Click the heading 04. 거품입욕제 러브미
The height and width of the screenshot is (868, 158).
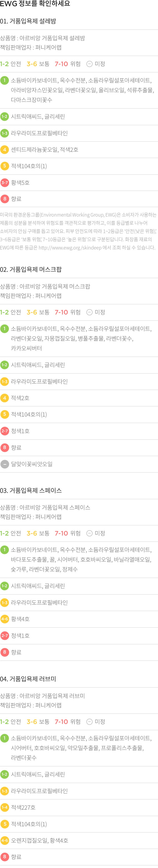28,679
